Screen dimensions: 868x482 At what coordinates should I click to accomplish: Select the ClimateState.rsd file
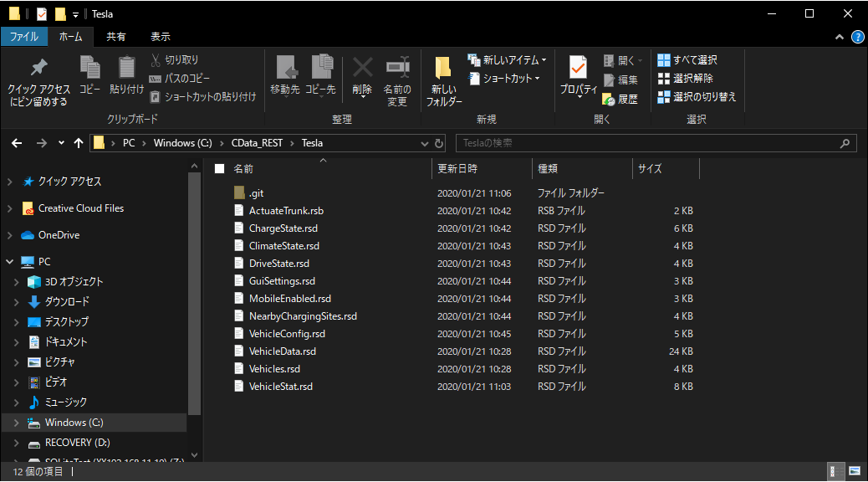coord(284,246)
